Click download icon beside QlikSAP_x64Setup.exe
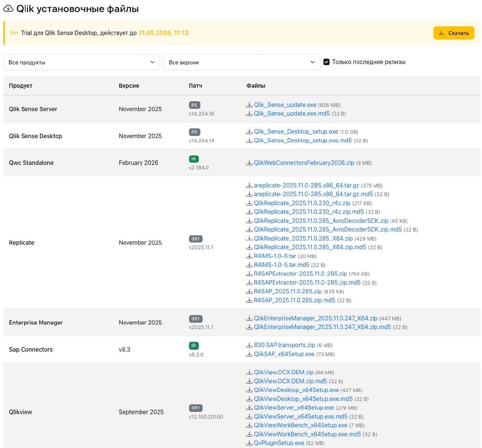 pos(249,354)
